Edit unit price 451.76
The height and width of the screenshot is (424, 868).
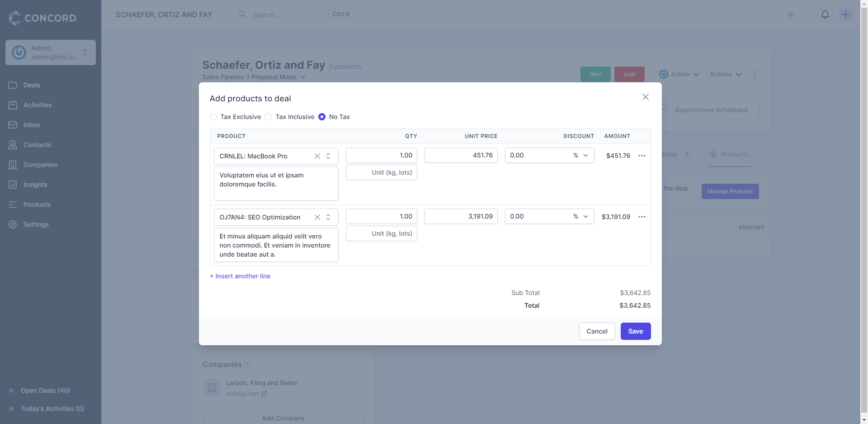pyautogui.click(x=461, y=155)
